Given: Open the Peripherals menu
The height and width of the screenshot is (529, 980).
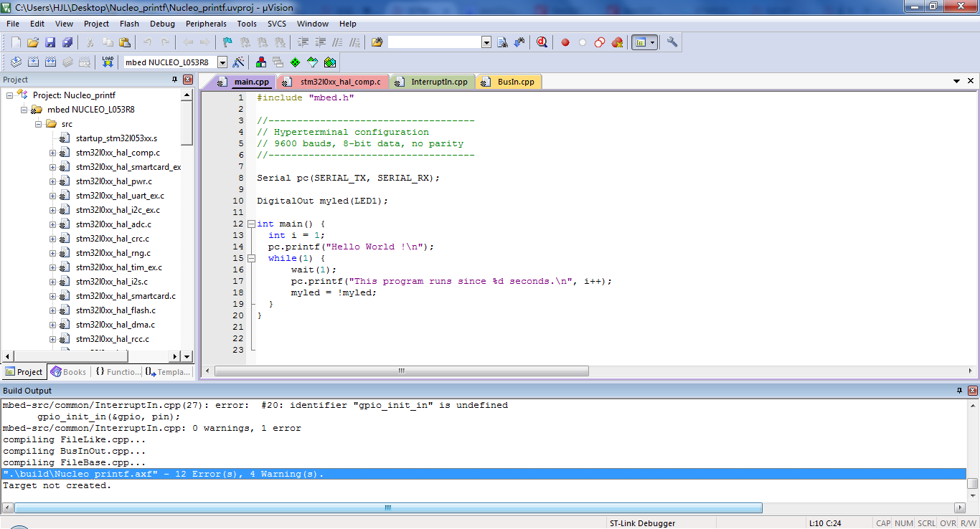Looking at the screenshot, I should (206, 24).
